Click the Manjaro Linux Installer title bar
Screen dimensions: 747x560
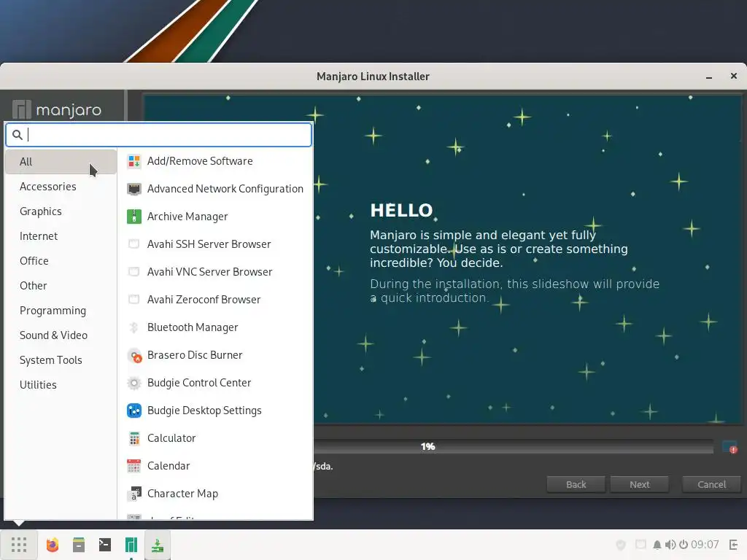coord(373,76)
